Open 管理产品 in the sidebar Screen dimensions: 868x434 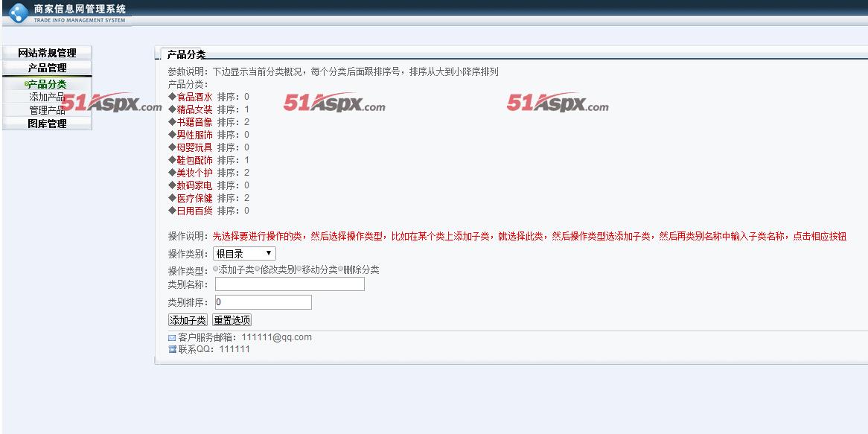point(47,111)
